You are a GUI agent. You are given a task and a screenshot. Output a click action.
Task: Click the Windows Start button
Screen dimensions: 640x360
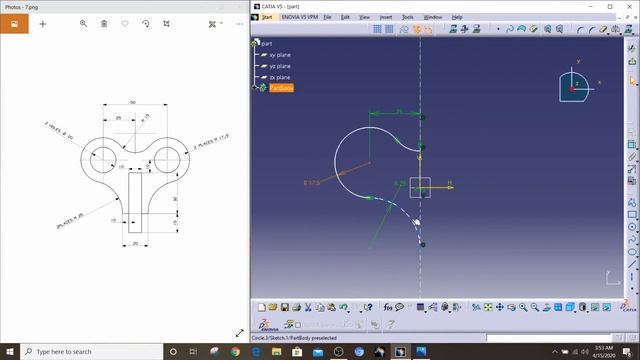tap(10, 351)
